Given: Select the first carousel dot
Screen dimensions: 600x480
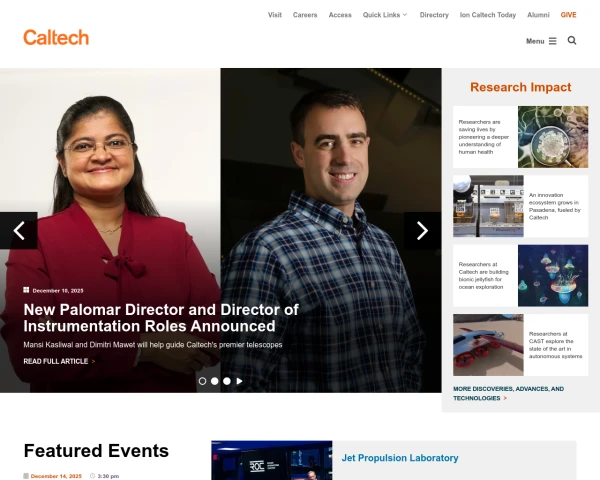Looking at the screenshot, I should pyautogui.click(x=202, y=381).
